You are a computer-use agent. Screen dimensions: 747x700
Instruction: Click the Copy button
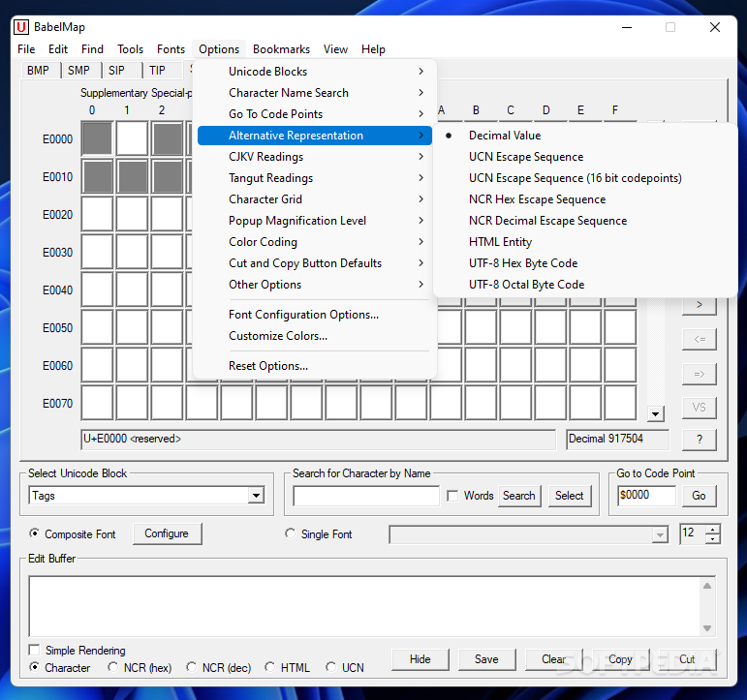[x=620, y=659]
